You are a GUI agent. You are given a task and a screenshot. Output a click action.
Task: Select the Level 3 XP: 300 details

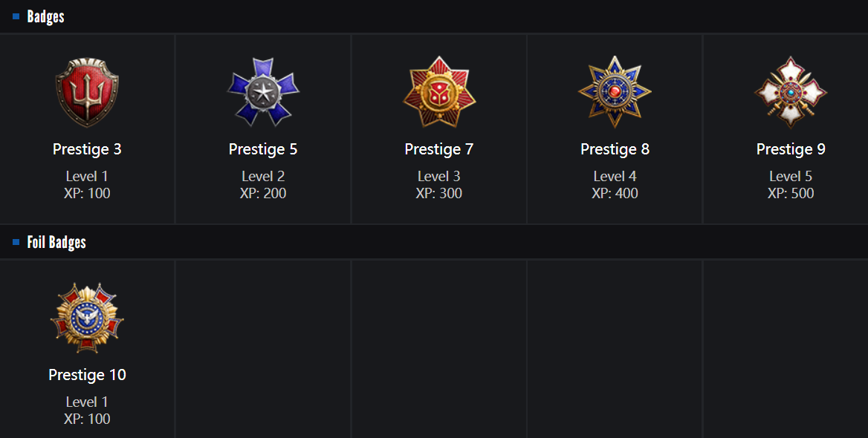439,185
